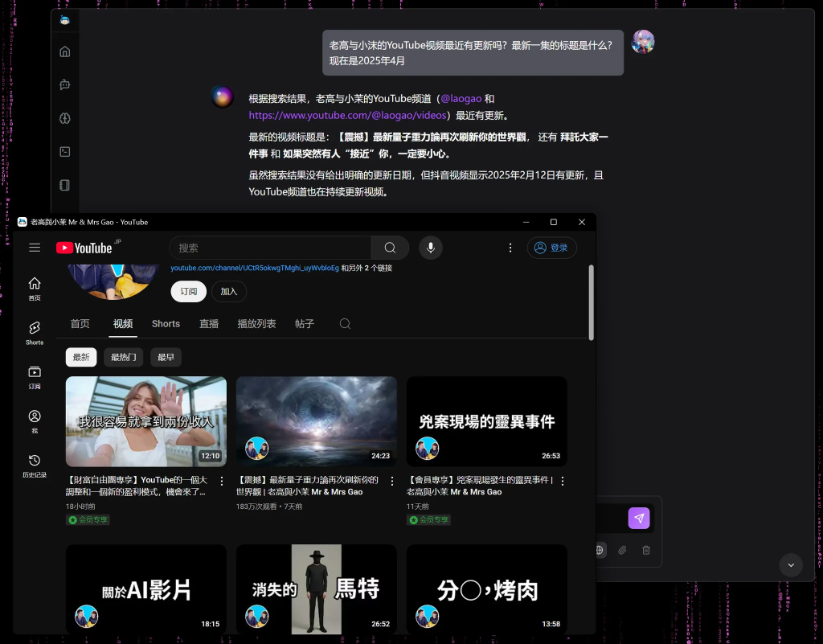
Task: Switch to the 帖子 tab
Action: 305,324
